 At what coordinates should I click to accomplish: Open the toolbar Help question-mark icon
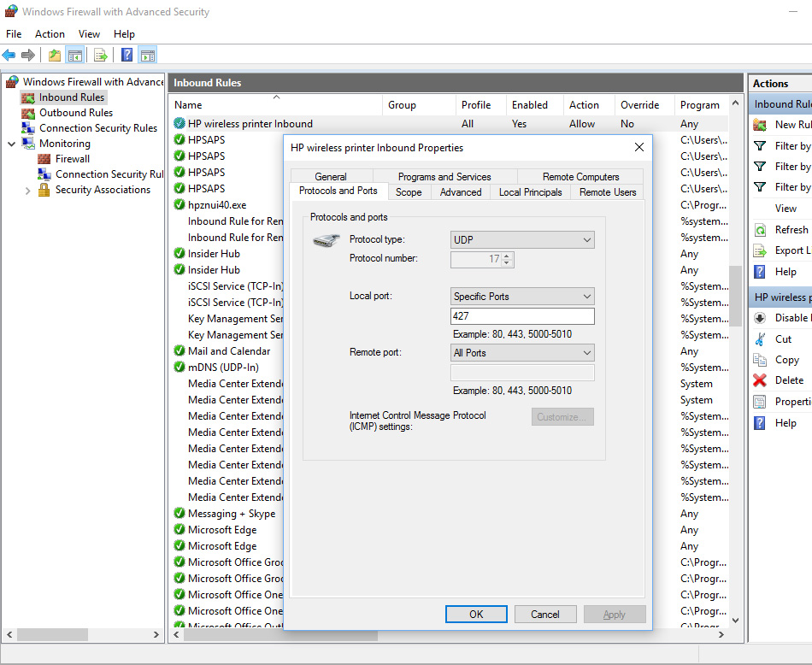[x=127, y=55]
